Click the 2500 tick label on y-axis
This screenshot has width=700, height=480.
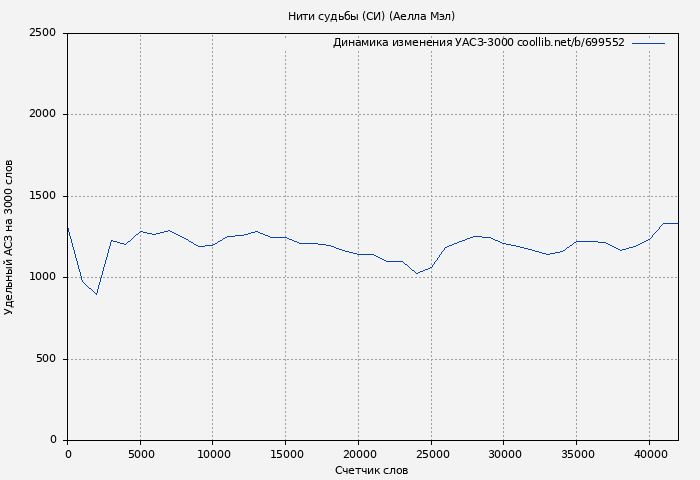click(42, 33)
